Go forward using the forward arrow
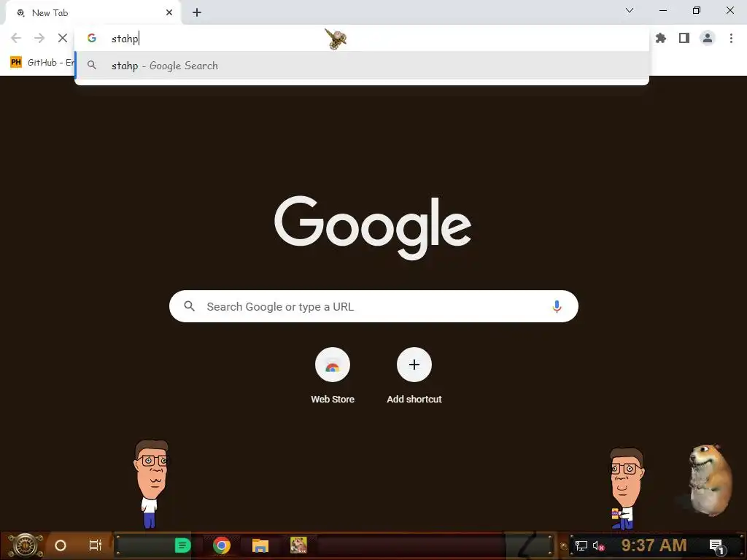The height and width of the screenshot is (560, 747). click(x=39, y=38)
